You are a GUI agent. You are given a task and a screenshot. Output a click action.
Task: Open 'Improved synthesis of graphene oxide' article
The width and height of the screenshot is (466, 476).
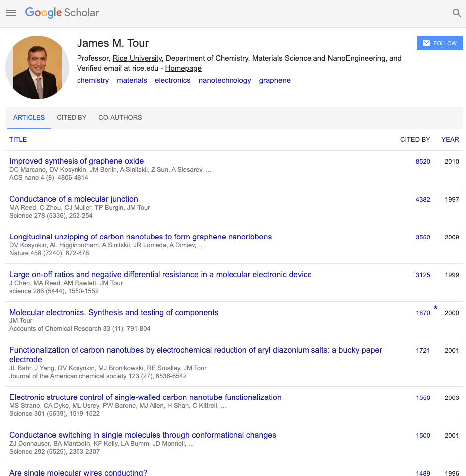[77, 161]
